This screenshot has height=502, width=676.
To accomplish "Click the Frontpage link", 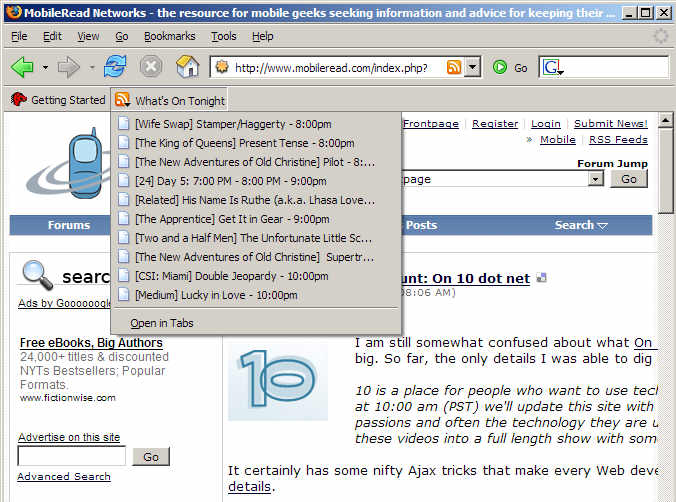I will coord(431,124).
